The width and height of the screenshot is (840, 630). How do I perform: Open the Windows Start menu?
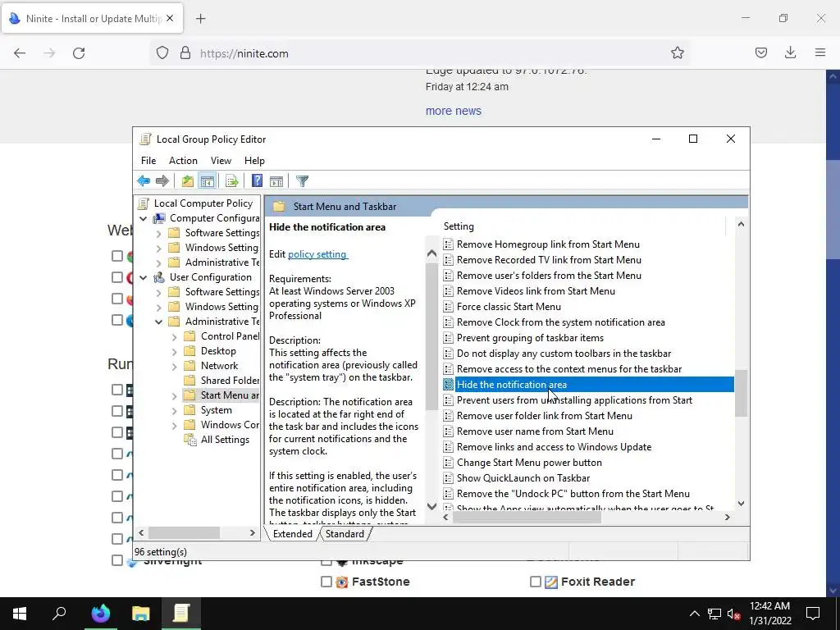click(x=20, y=614)
